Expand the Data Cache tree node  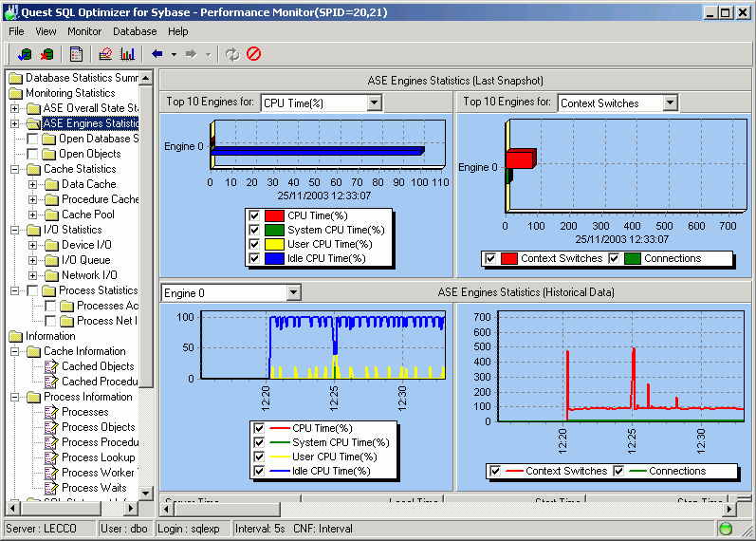(x=33, y=184)
